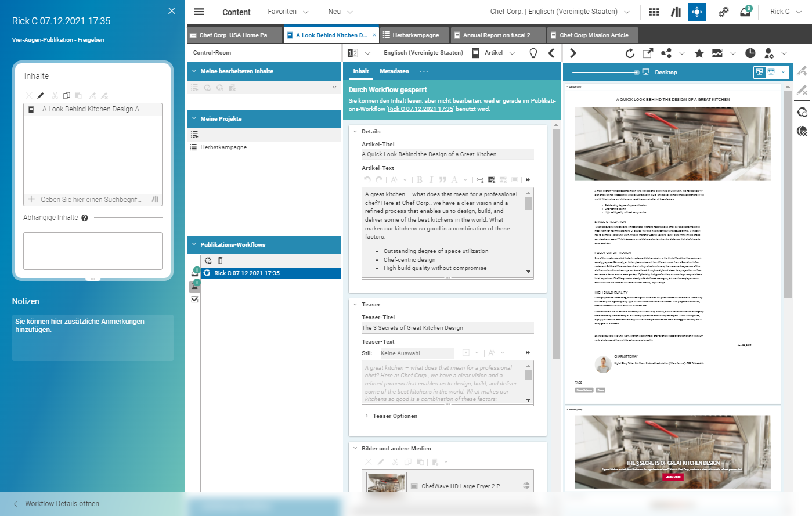The height and width of the screenshot is (516, 812).
Task: Click the favorites star icon above the preview
Action: click(699, 53)
